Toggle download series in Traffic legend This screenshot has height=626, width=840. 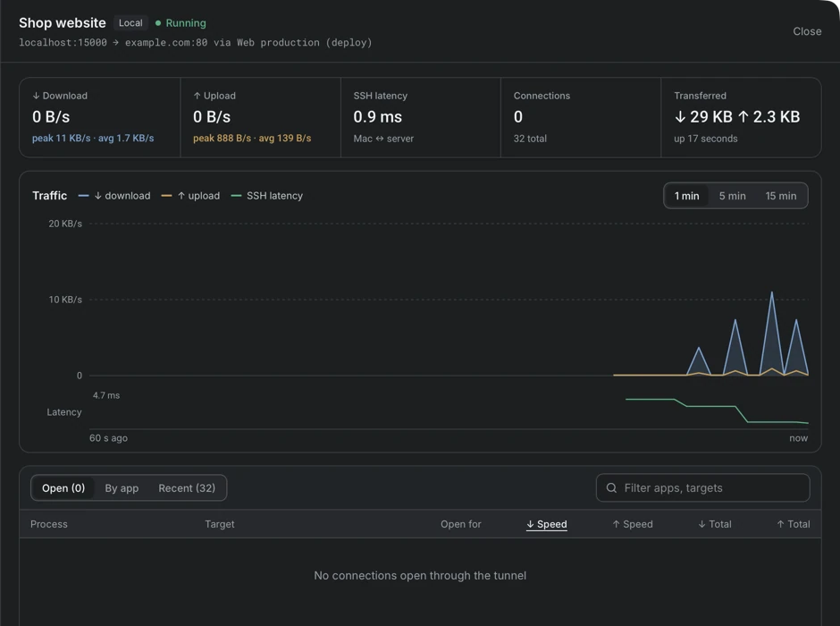114,196
